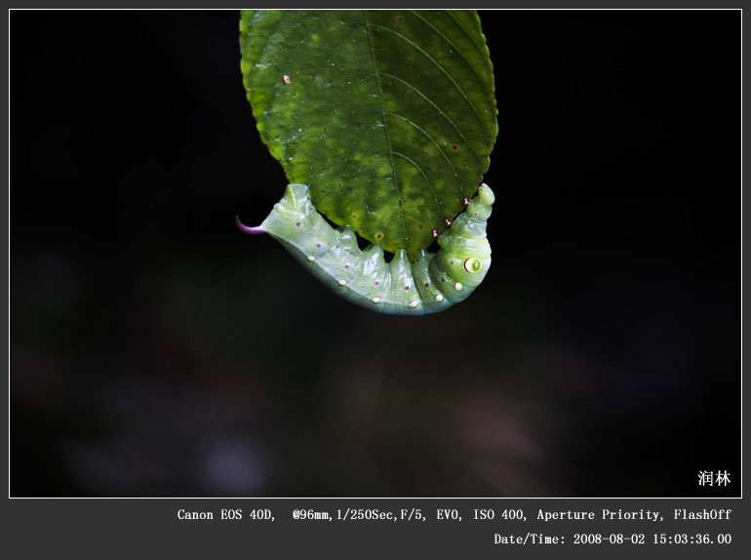Click the 润林 photographer signature text
The image size is (751, 560).
tap(714, 478)
